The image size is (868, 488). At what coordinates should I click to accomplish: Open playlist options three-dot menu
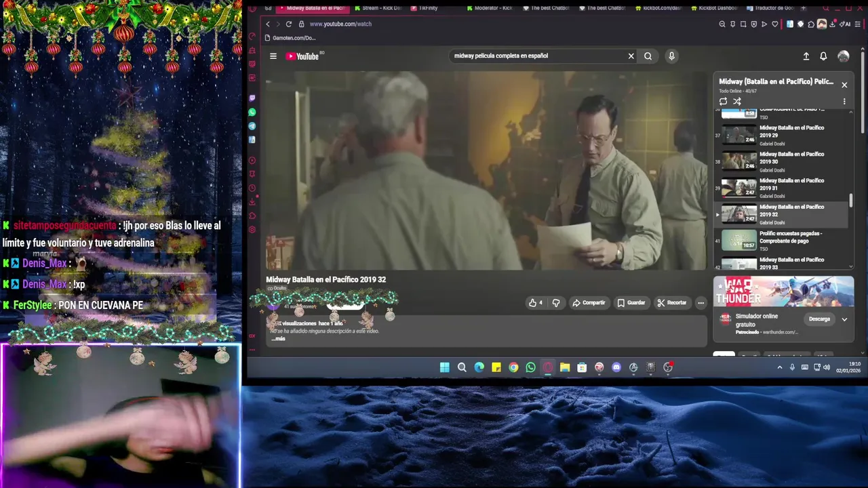click(844, 102)
